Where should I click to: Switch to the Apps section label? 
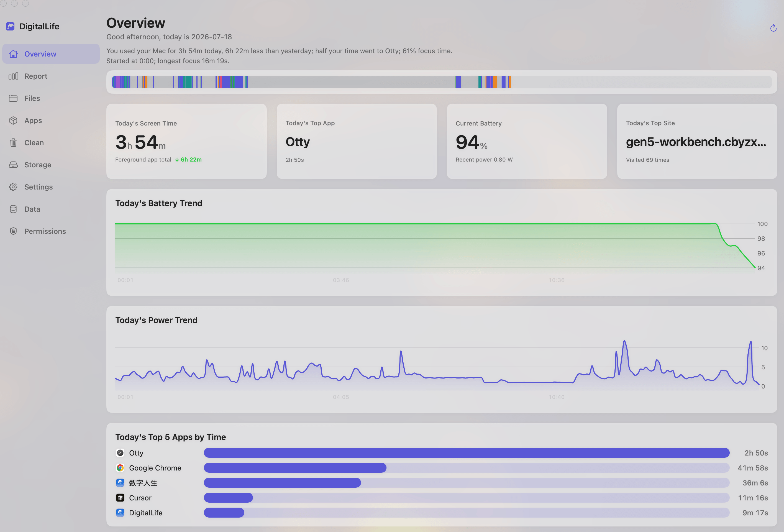pyautogui.click(x=33, y=121)
